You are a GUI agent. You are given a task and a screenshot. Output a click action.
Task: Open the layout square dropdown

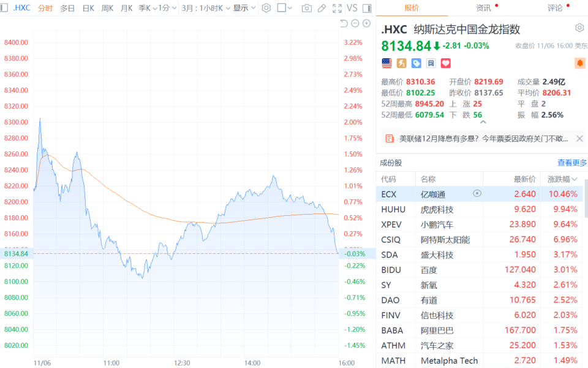tap(284, 8)
